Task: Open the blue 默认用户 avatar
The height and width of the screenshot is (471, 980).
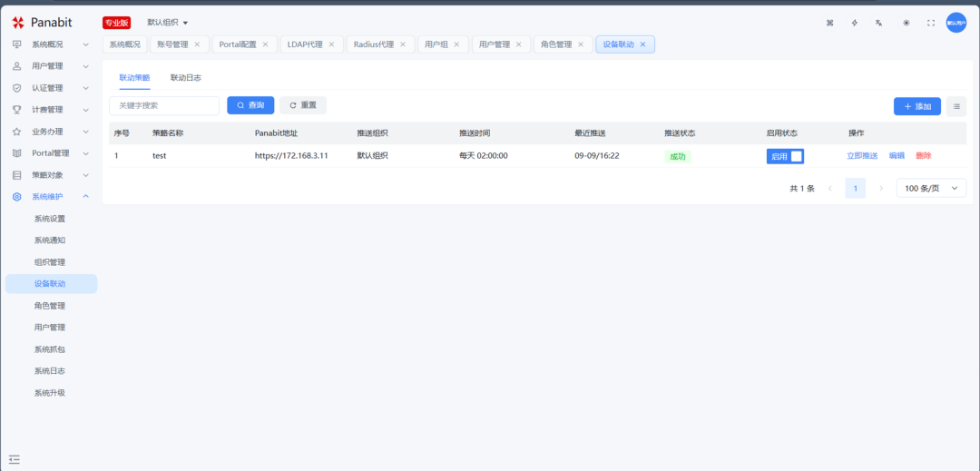Action: coord(956,23)
